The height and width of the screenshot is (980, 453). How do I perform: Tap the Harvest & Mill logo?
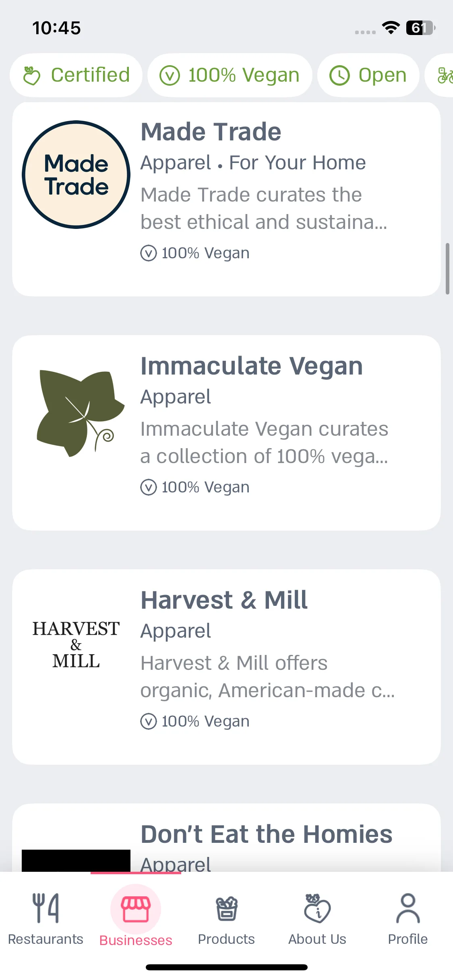tap(76, 644)
